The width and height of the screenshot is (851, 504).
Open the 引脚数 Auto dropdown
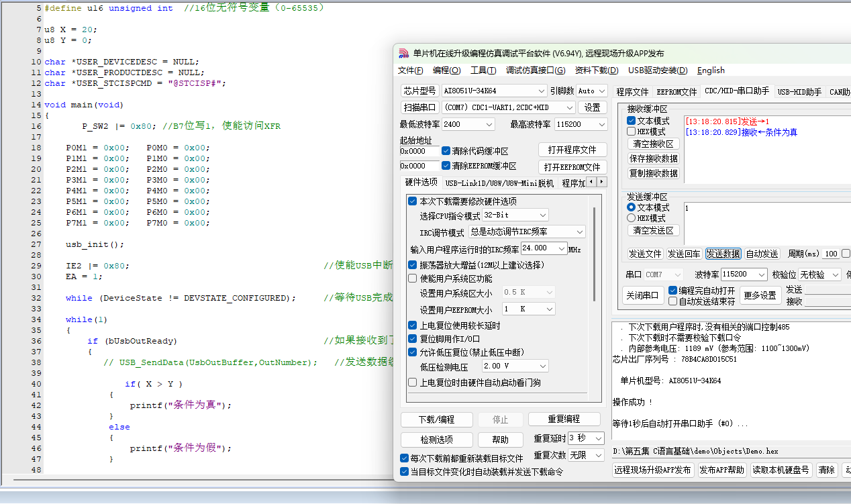(591, 91)
